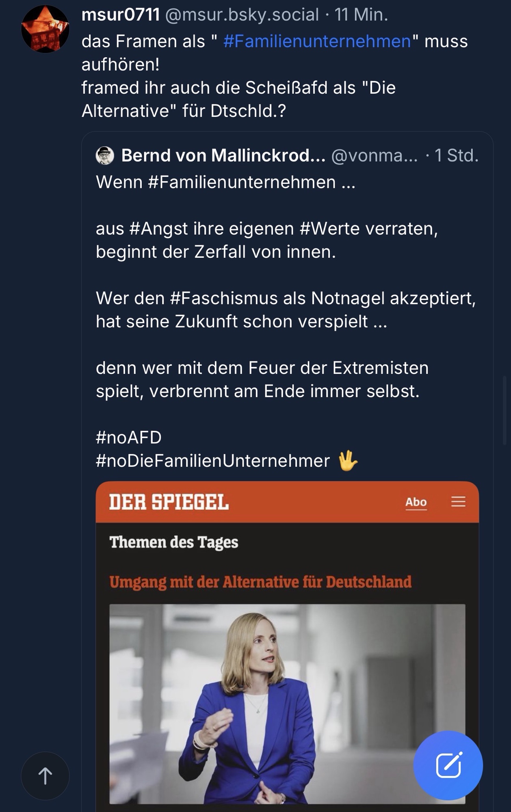Tap the Abo link in Spiegel header

[416, 502]
